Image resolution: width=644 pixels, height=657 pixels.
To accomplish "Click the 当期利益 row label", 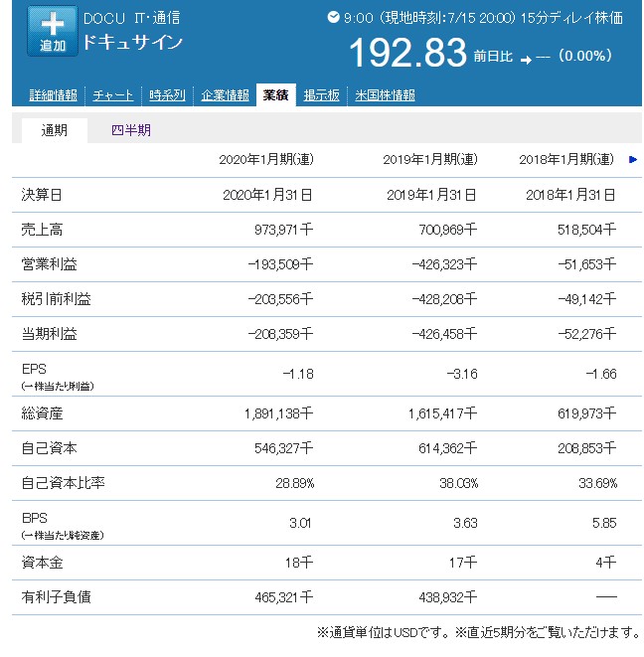I will coord(50,334).
